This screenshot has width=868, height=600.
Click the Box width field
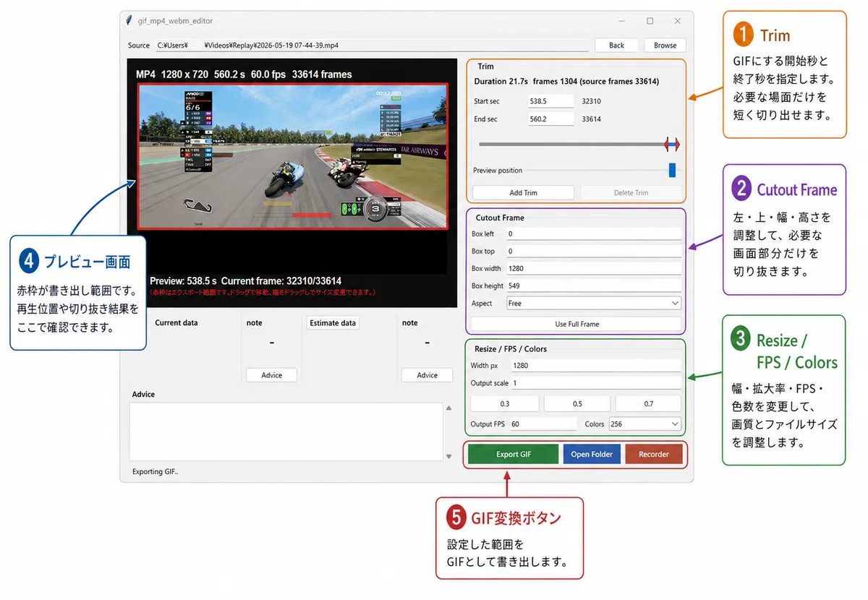pos(593,269)
